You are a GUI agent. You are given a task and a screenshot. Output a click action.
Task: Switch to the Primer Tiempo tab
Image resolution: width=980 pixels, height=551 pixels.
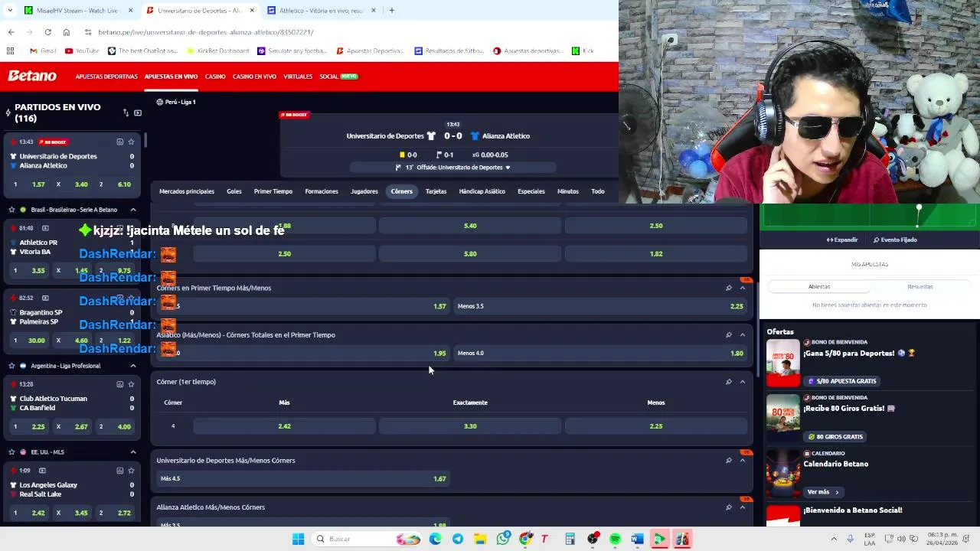(x=273, y=191)
